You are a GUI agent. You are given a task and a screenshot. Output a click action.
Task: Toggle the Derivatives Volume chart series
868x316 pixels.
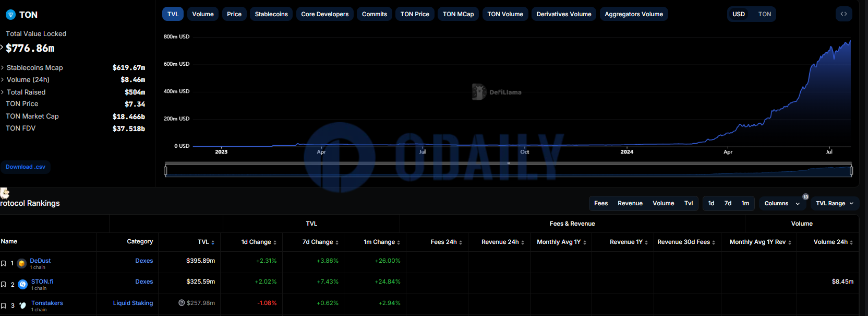click(x=564, y=14)
